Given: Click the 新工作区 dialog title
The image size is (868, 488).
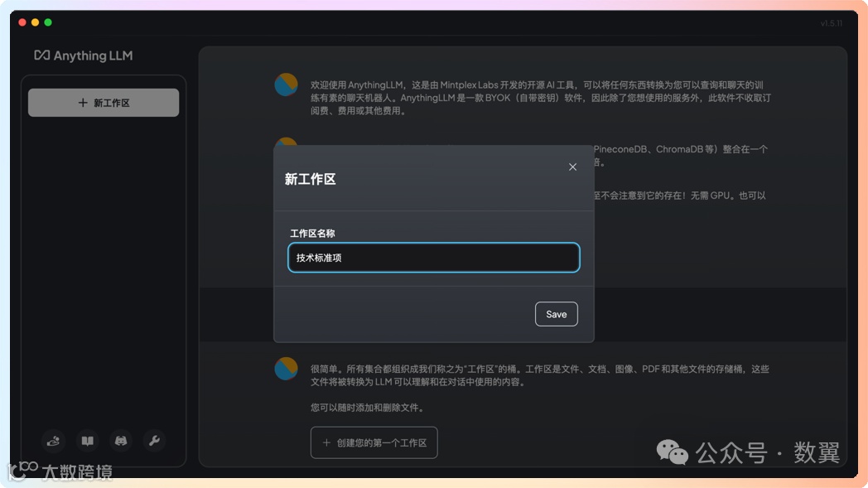Looking at the screenshot, I should [x=310, y=179].
